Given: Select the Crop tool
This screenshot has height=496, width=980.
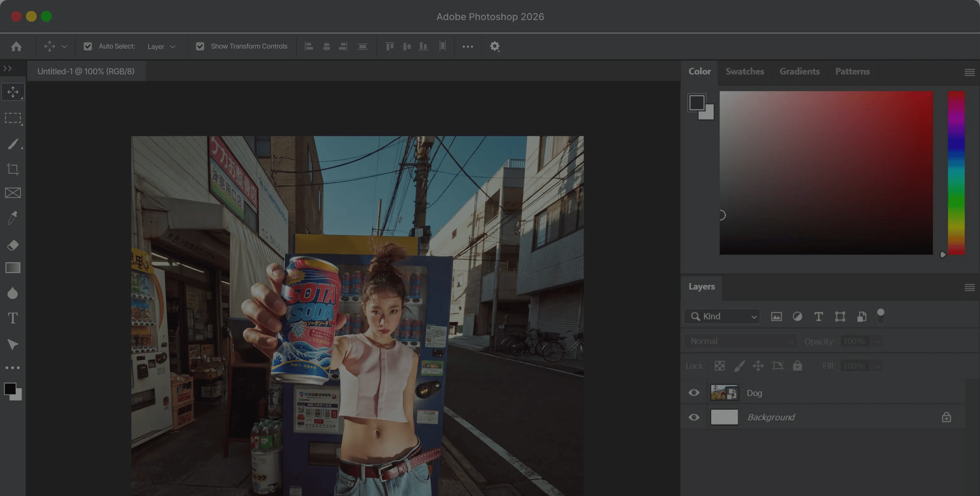Looking at the screenshot, I should pos(13,169).
